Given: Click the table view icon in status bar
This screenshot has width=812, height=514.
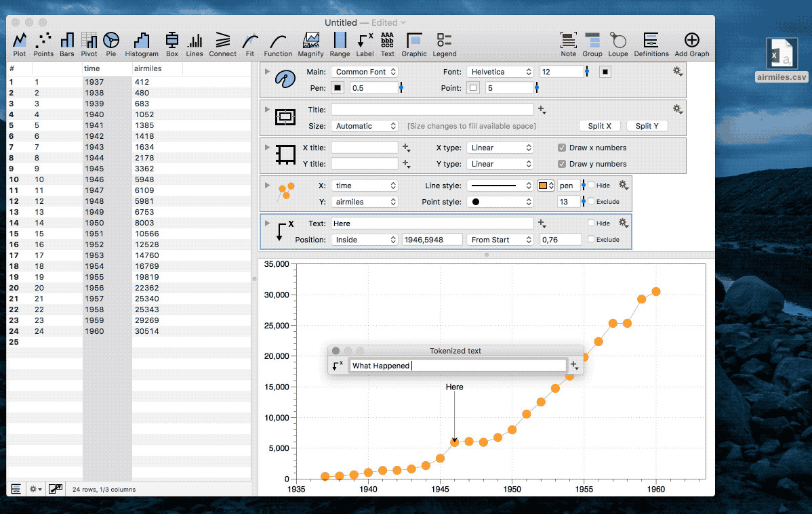Looking at the screenshot, I should [16, 489].
